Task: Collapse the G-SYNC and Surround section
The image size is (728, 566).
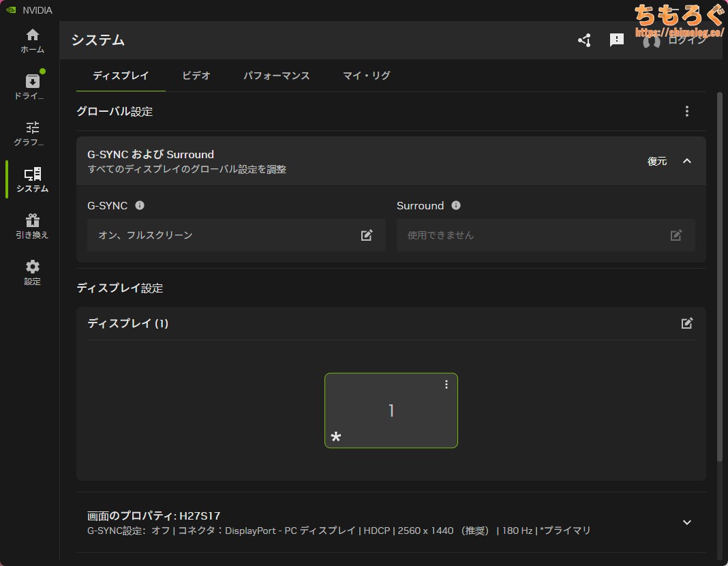Action: coord(687,161)
